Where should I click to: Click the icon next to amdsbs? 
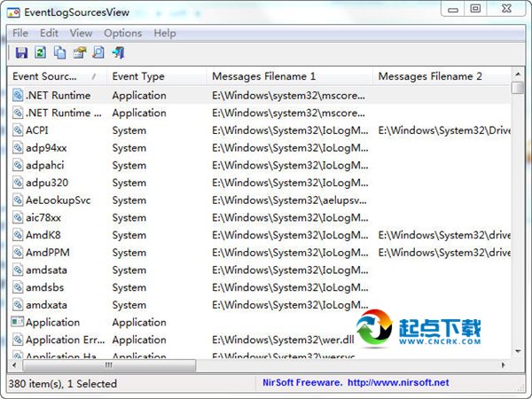click(18, 287)
